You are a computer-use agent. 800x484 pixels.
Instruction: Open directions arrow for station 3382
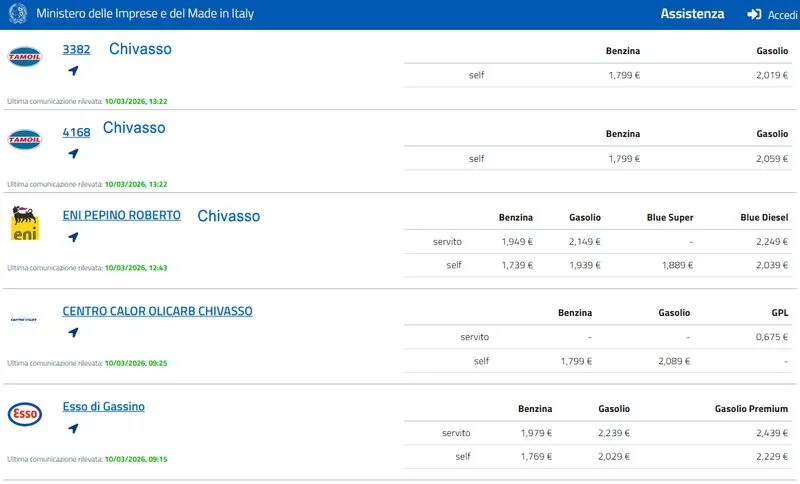click(x=73, y=71)
